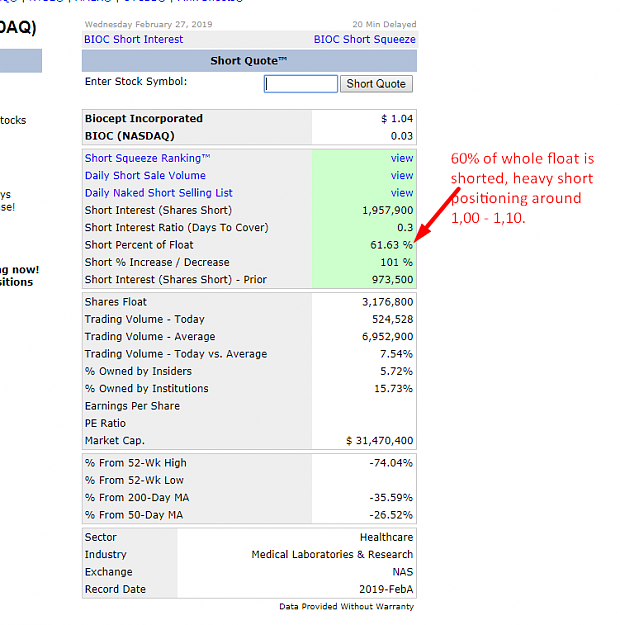This screenshot has width=620, height=625.
Task: Select the 52-Wk High value -74.04%
Action: tap(391, 463)
